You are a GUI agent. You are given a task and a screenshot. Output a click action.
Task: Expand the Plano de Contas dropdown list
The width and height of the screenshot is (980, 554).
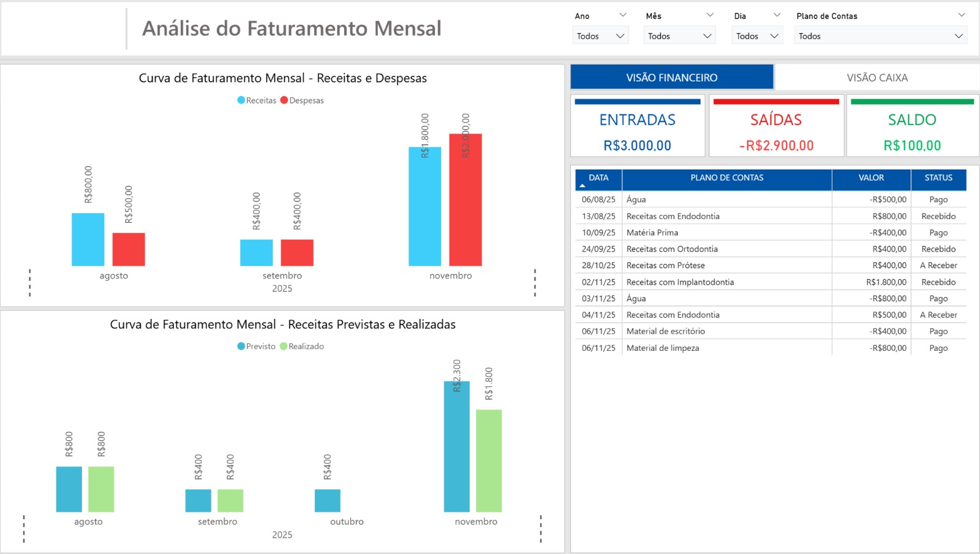coord(880,36)
